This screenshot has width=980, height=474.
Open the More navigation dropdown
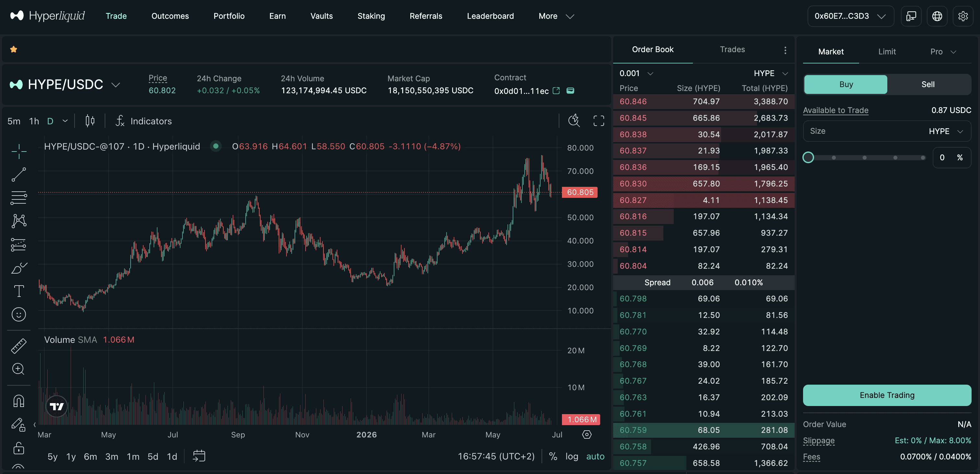tap(556, 16)
